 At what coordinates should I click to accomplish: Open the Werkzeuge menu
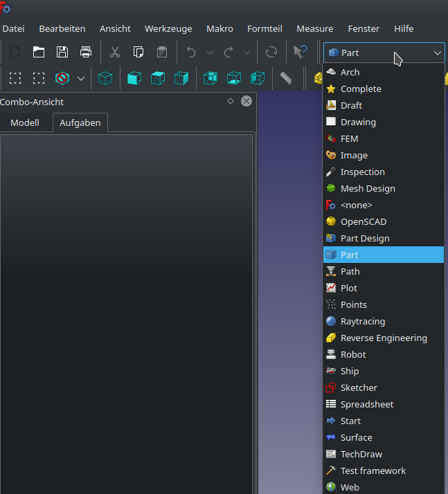tap(167, 28)
